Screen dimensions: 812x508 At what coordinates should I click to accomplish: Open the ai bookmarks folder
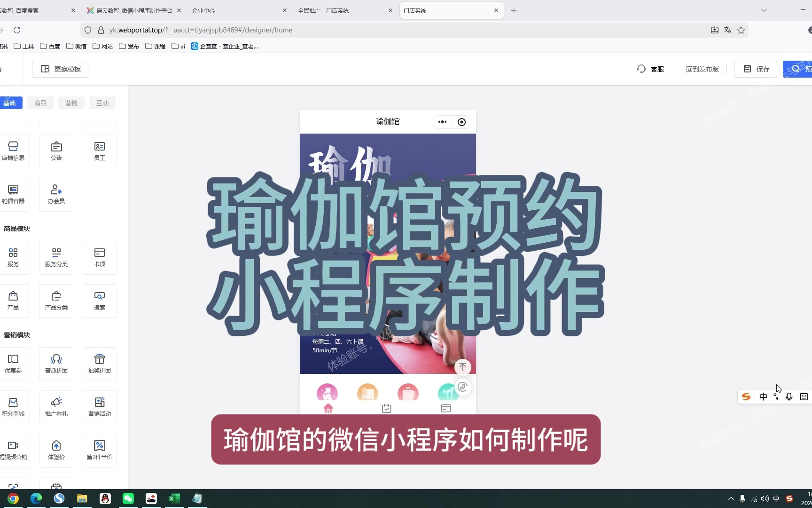tap(178, 46)
